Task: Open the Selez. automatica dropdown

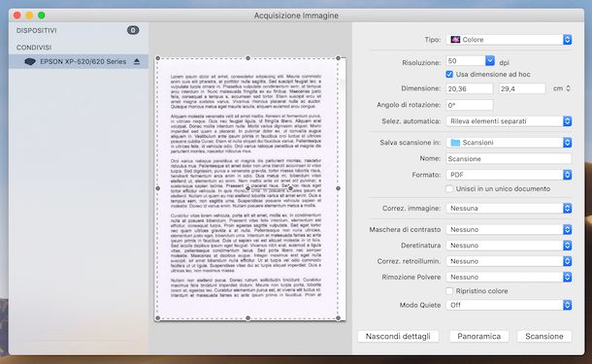Action: click(509, 121)
